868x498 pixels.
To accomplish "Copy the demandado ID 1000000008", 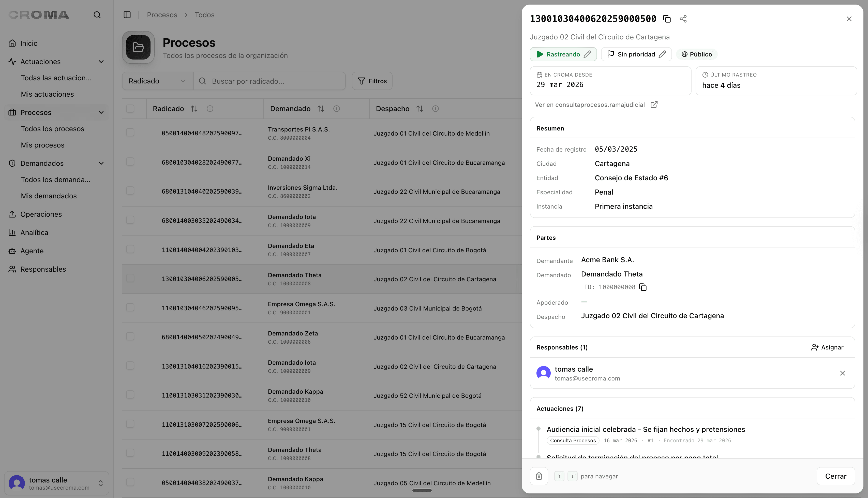I will 643,287.
